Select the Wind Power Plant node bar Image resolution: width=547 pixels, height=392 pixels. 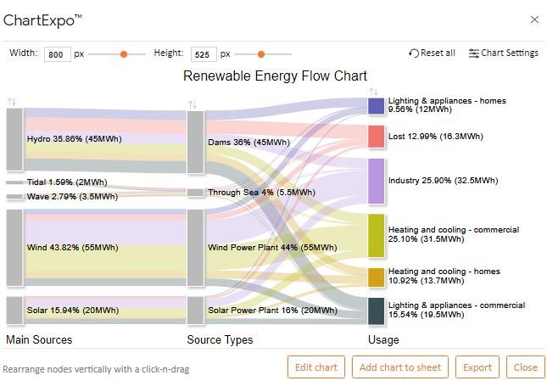[x=195, y=248]
